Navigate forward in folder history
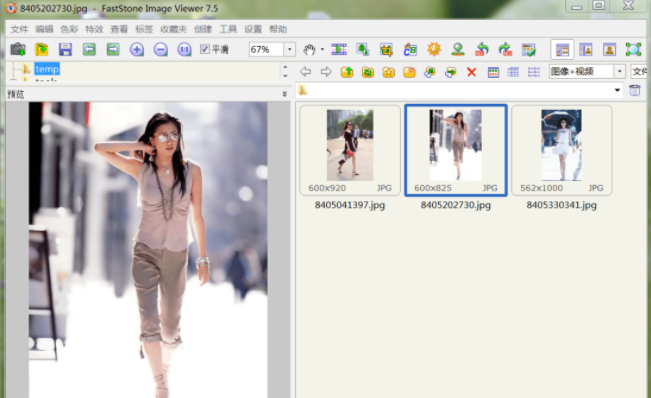Viewport: 651px width, 398px height. (326, 72)
